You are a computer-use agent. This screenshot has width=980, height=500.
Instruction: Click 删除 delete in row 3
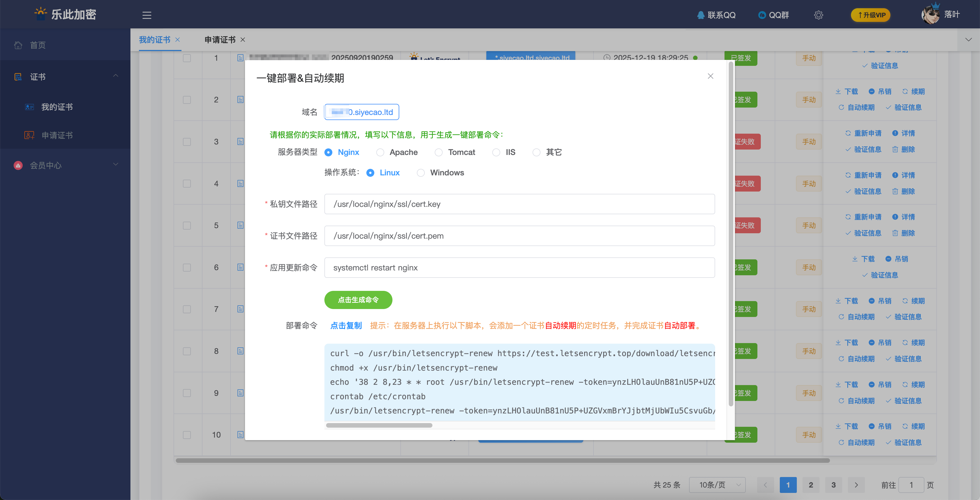[903, 149]
